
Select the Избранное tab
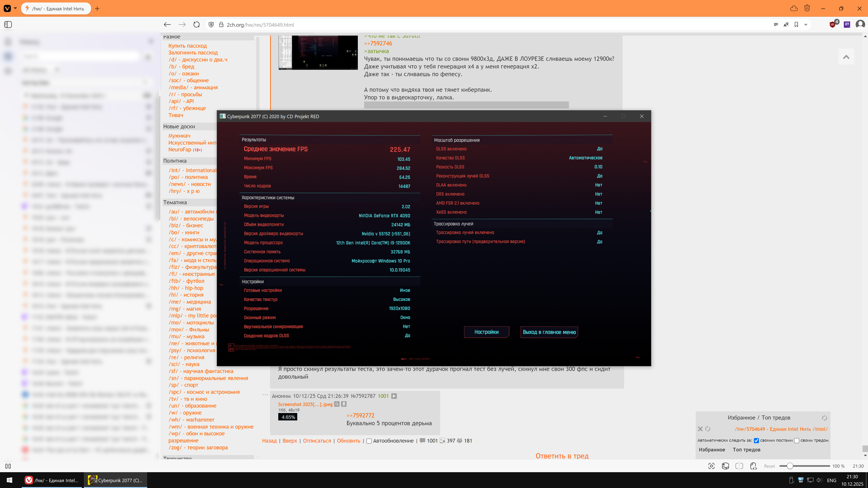click(712, 450)
